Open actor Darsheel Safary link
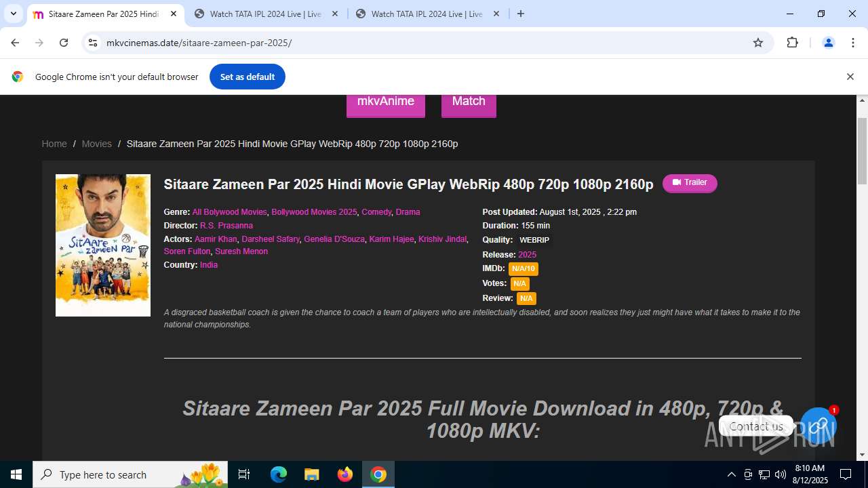The height and width of the screenshot is (488, 868). click(x=271, y=239)
